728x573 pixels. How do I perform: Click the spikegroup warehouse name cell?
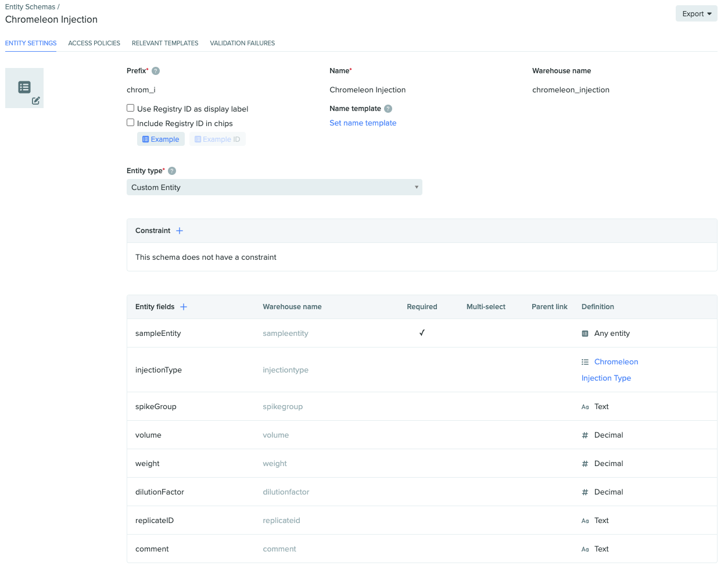point(282,407)
